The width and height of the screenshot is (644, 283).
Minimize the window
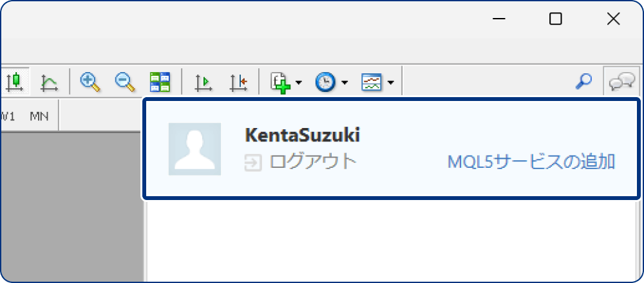point(498,19)
